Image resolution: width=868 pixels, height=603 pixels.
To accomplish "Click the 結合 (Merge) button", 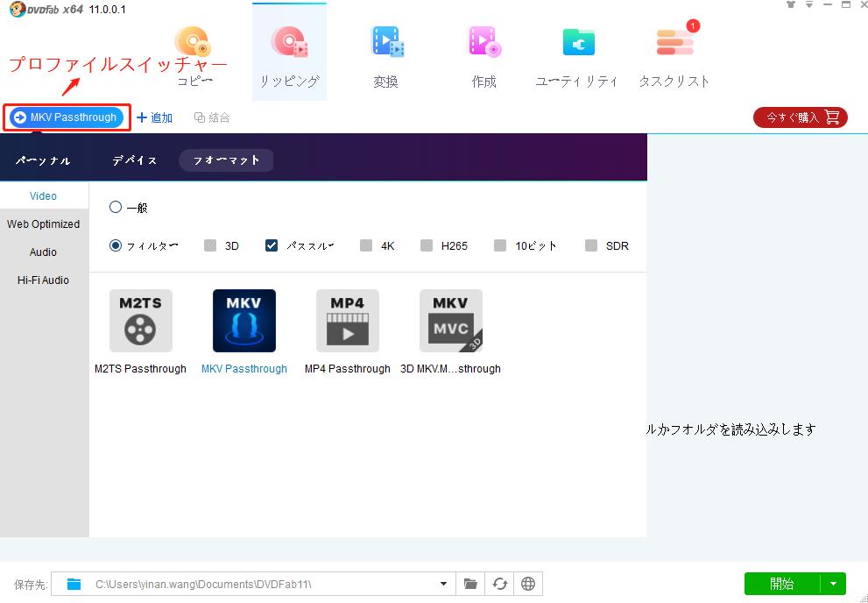I will click(212, 117).
